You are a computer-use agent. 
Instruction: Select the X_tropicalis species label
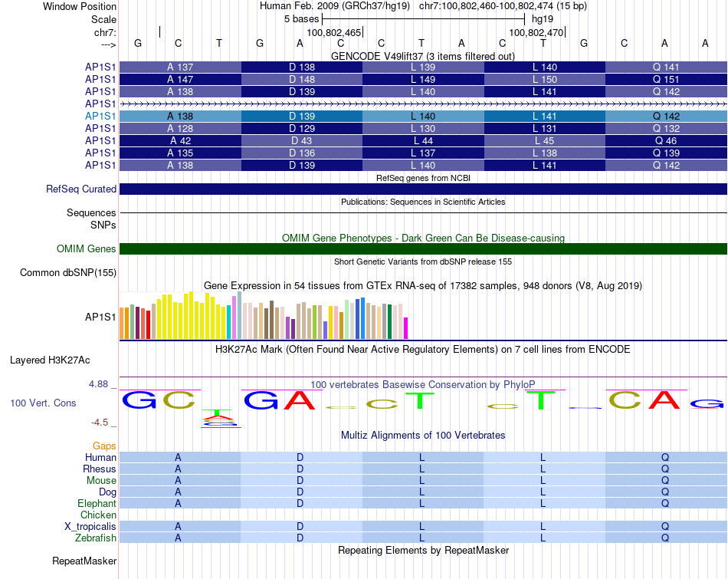point(90,527)
